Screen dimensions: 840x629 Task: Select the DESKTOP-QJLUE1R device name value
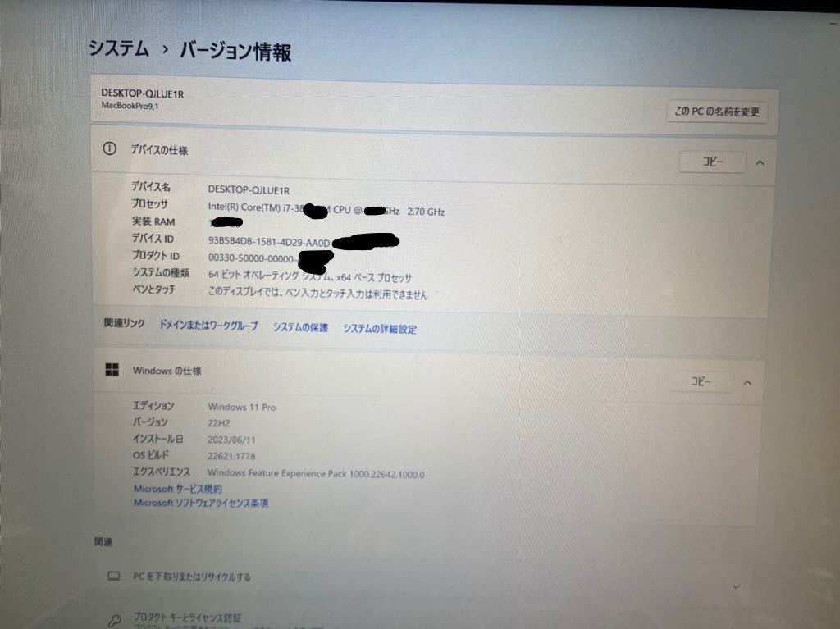249,189
